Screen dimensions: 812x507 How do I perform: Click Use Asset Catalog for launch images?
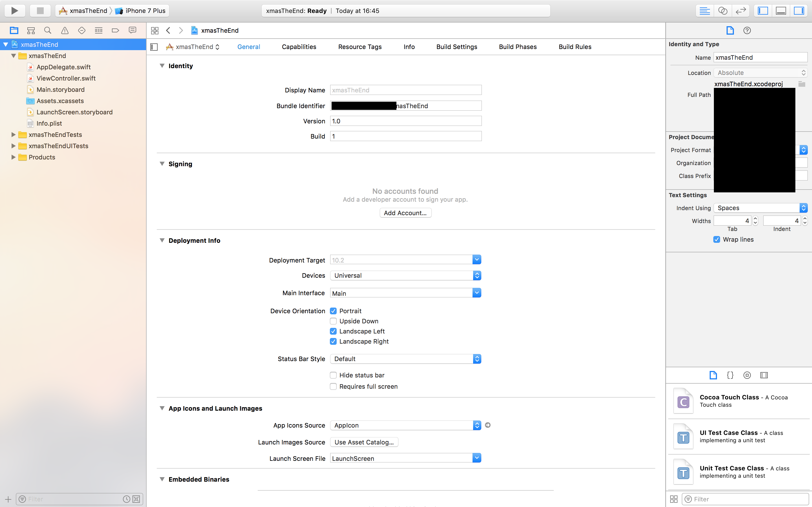click(364, 442)
